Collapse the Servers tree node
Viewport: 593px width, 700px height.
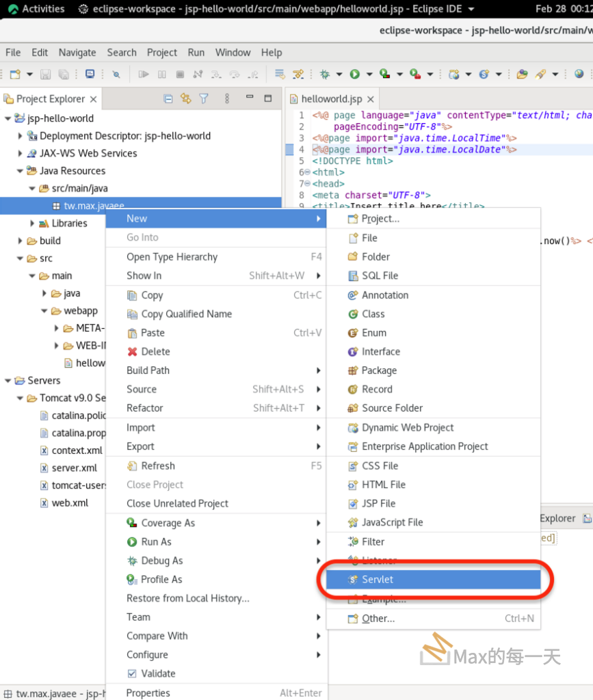coord(8,381)
